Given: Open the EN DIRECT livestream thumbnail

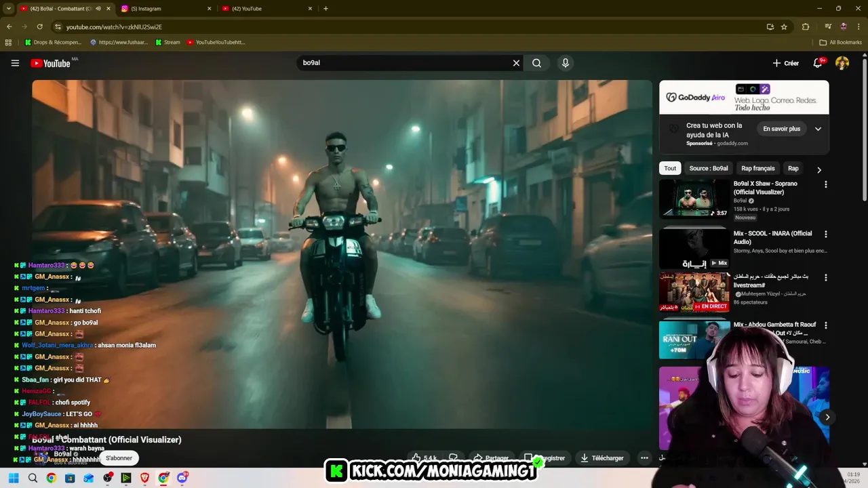Looking at the screenshot, I should click(694, 292).
